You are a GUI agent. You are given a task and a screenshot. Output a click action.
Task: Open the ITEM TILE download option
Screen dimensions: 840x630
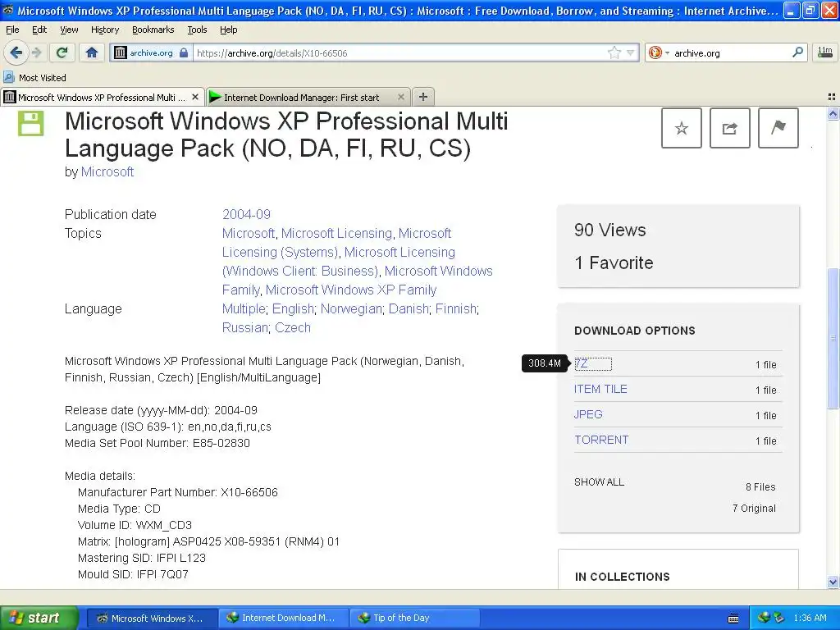pos(600,389)
